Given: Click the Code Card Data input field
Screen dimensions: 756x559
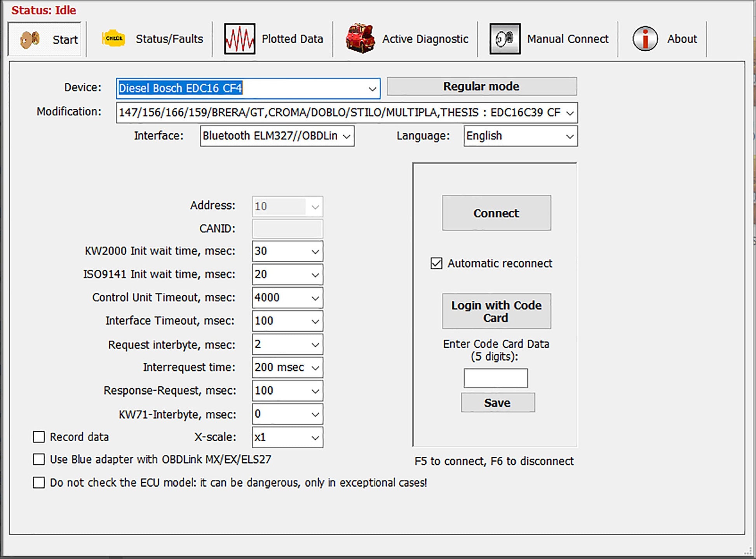Looking at the screenshot, I should pos(496,378).
